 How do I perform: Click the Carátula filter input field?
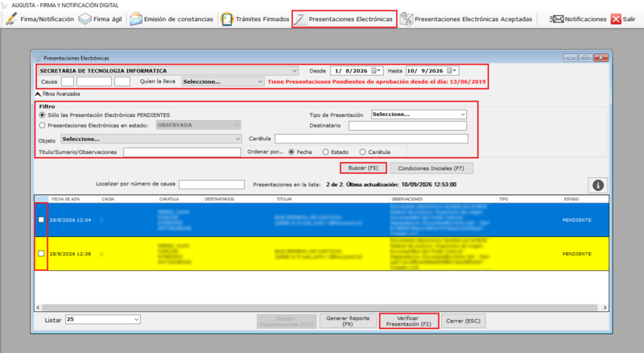371,139
